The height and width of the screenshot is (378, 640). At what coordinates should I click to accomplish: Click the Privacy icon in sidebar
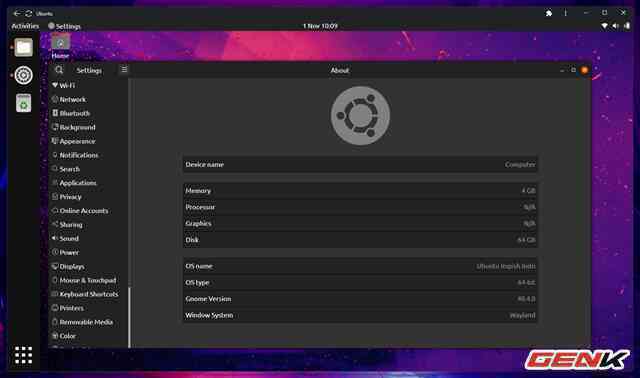coord(55,196)
